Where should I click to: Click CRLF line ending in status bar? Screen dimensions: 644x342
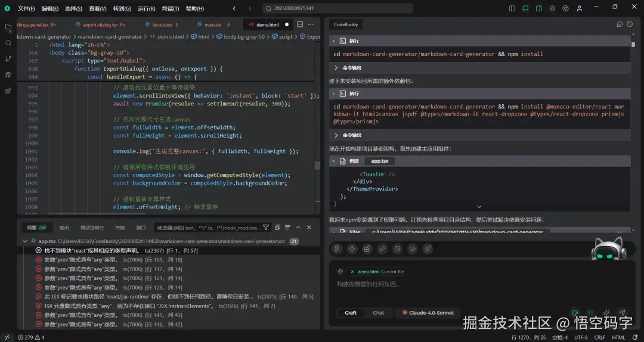pos(599,337)
